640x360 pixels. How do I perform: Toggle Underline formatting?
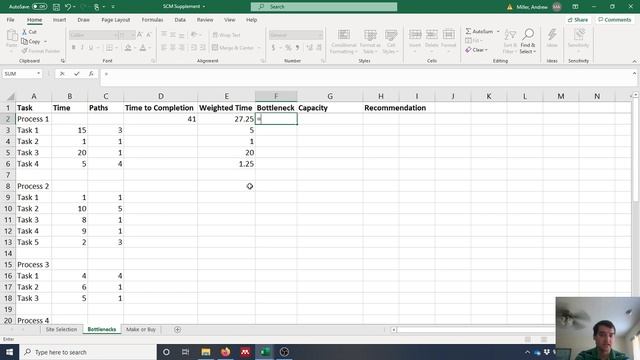[x=91, y=48]
